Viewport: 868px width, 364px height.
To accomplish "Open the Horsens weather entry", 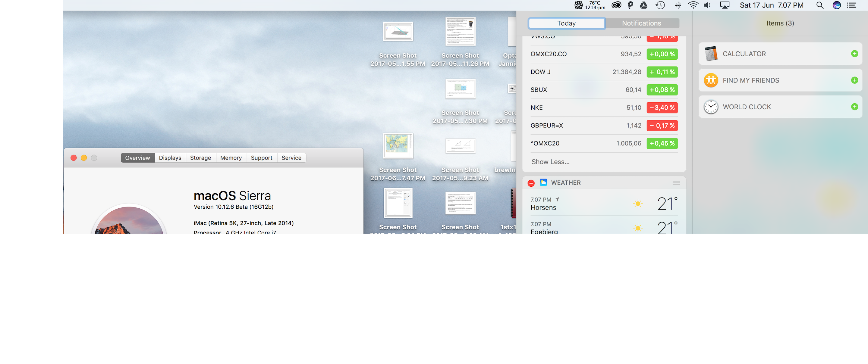I will click(604, 204).
